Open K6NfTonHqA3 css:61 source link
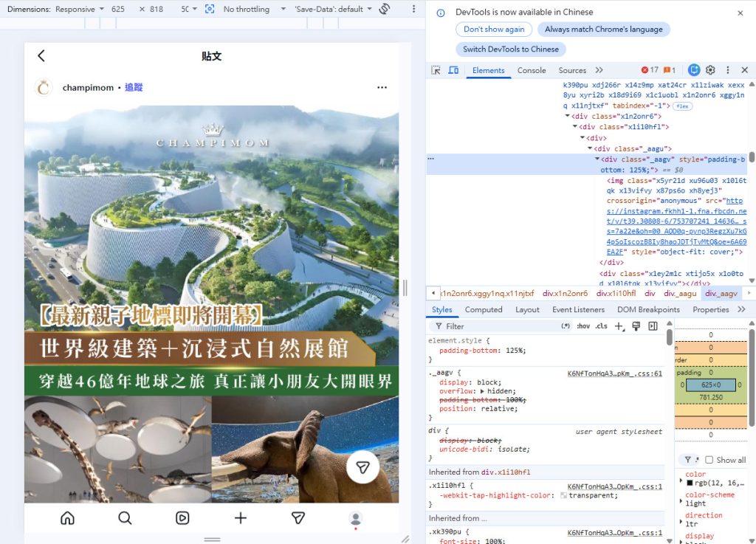Image resolution: width=756 pixels, height=544 pixels. (x=615, y=373)
